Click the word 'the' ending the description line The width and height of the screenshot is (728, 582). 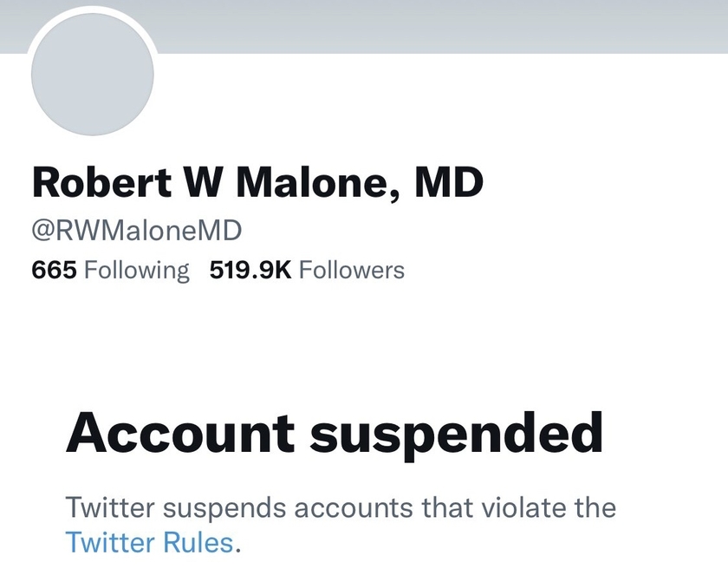tap(595, 507)
